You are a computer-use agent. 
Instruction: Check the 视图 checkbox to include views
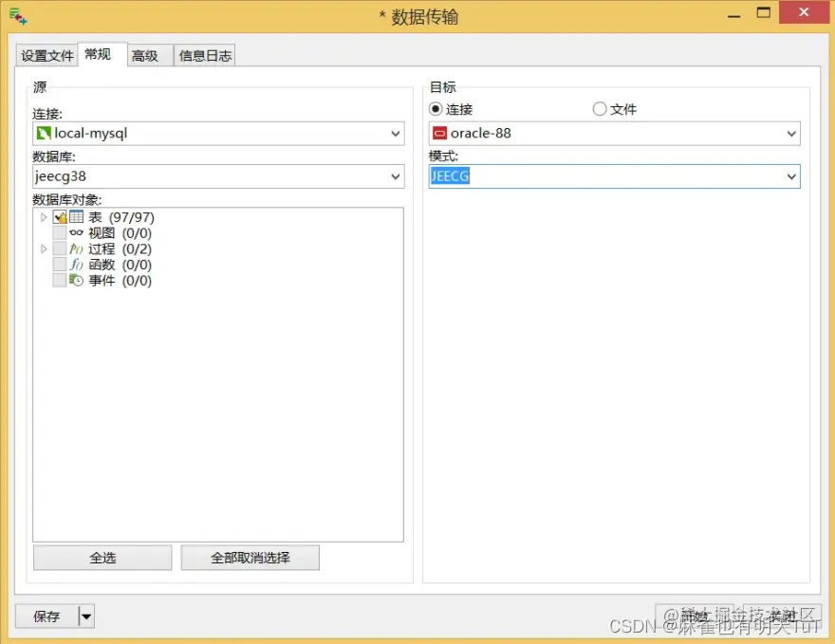pos(61,232)
